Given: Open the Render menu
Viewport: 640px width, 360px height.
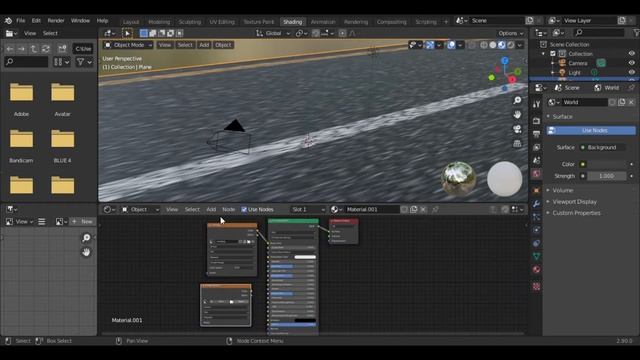Looking at the screenshot, I should click(56, 20).
